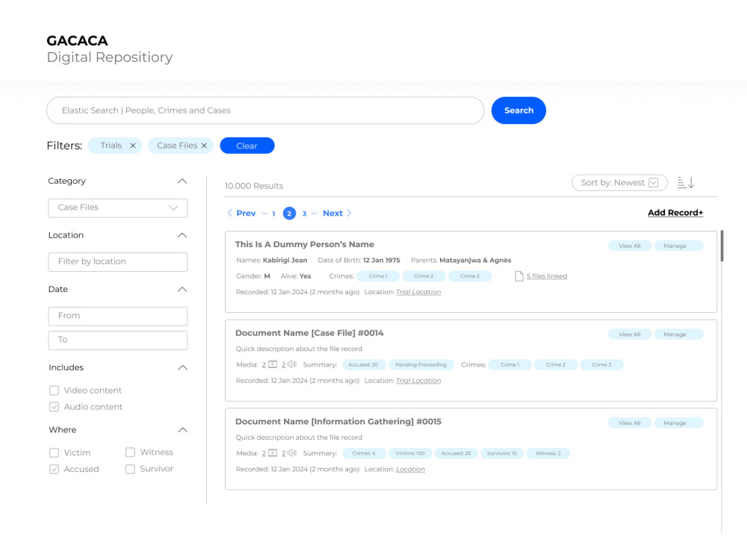Click the Witness: 2 summary tag
The width and height of the screenshot is (747, 560).
pyautogui.click(x=548, y=453)
